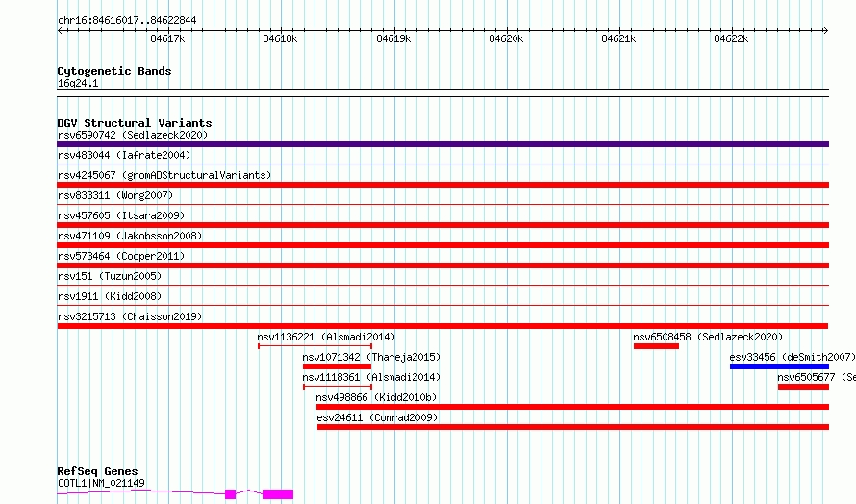Open the RefSeq Genes track heading
The width and height of the screenshot is (856, 504).
click(97, 472)
